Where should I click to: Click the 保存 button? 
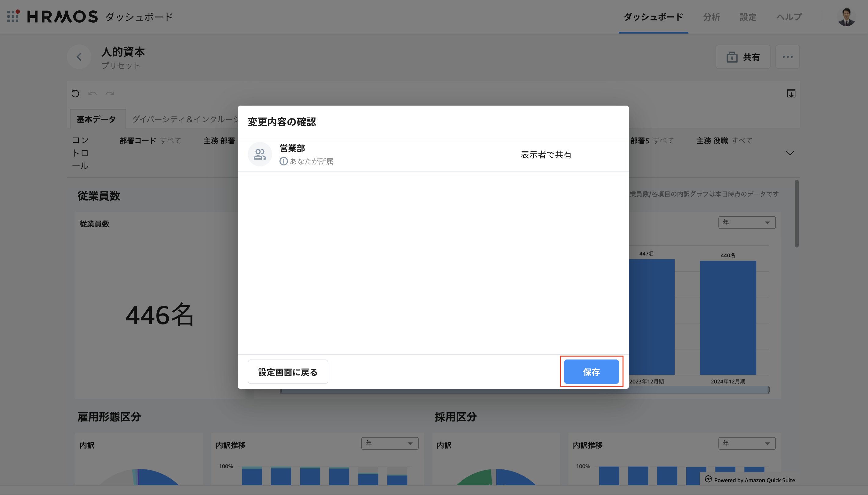click(x=591, y=372)
